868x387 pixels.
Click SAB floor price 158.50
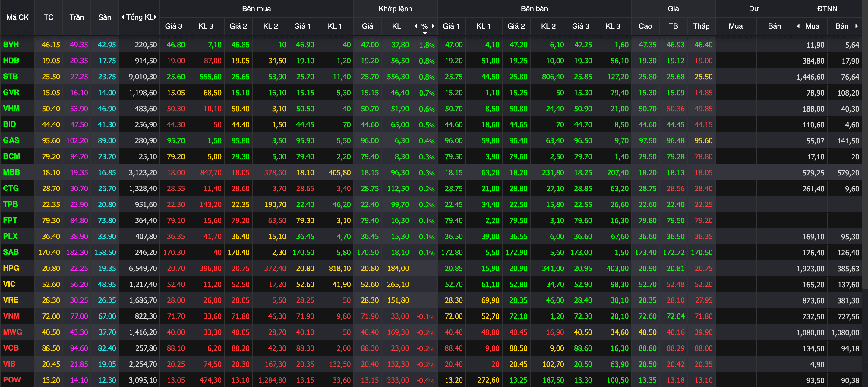click(105, 253)
